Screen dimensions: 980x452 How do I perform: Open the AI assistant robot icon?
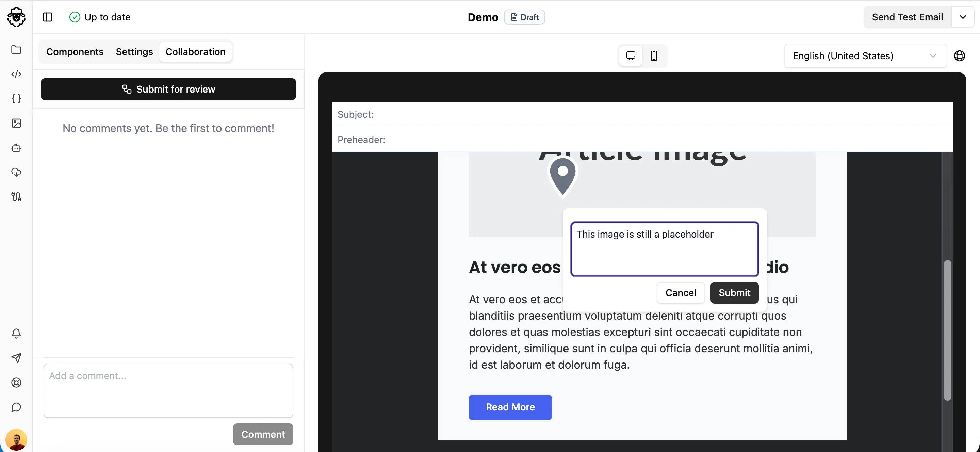pyautogui.click(x=16, y=148)
